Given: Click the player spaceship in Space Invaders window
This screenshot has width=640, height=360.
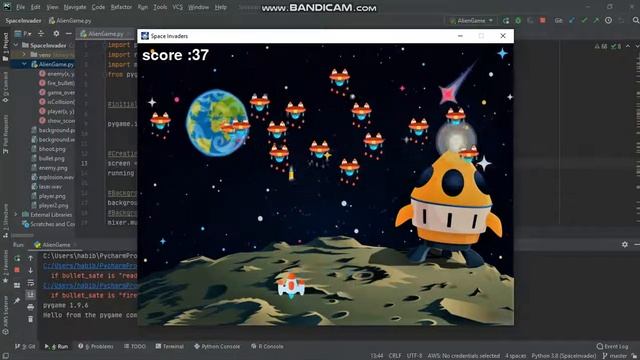Looking at the screenshot, I should (x=291, y=285).
